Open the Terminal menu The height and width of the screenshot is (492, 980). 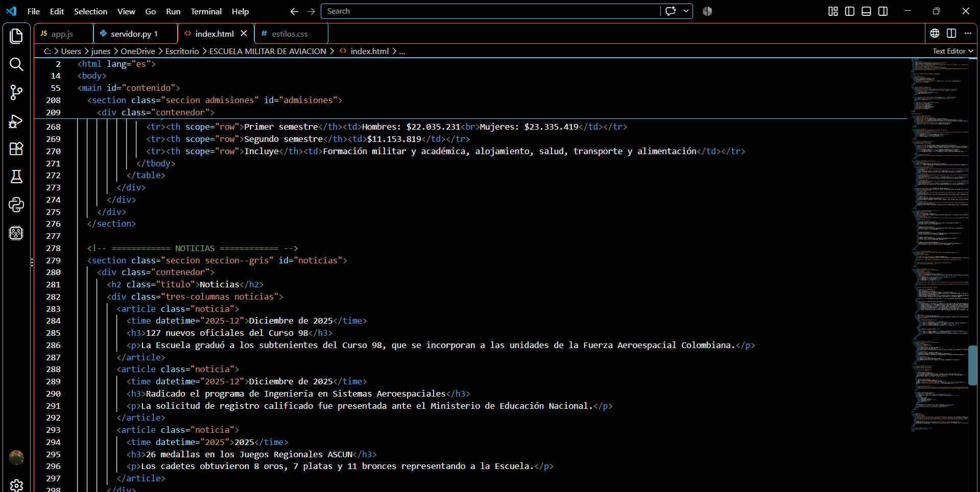(206, 11)
